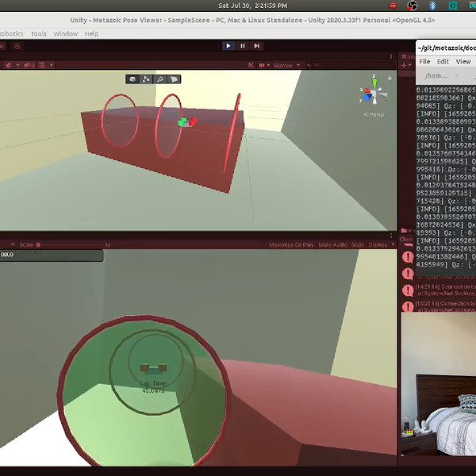Click the date and time in top bar
Viewport: 476px width, 476px height.
coord(252,6)
